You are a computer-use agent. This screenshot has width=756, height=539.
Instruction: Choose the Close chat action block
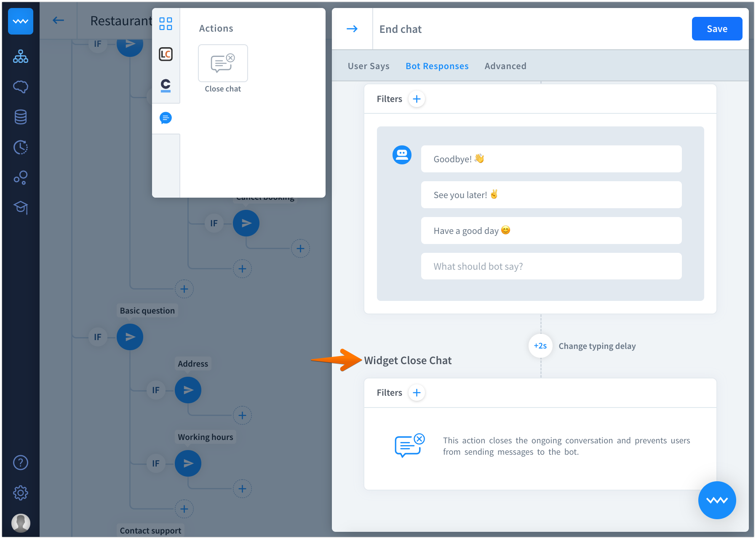[x=223, y=63]
